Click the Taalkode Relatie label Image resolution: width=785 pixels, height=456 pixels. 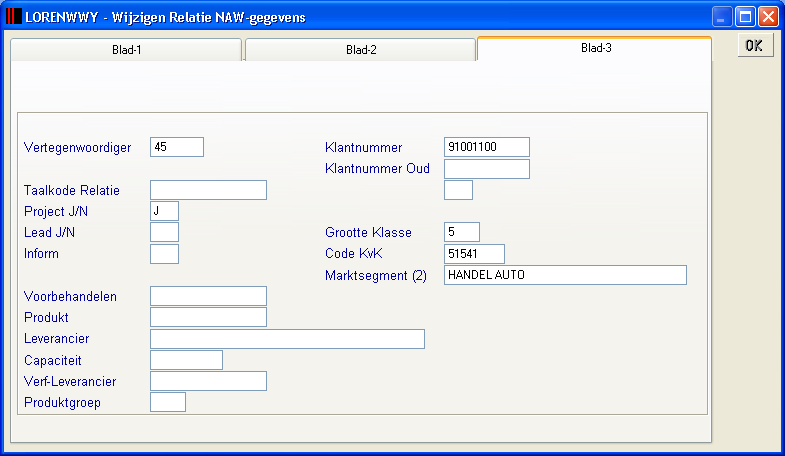pos(72,190)
